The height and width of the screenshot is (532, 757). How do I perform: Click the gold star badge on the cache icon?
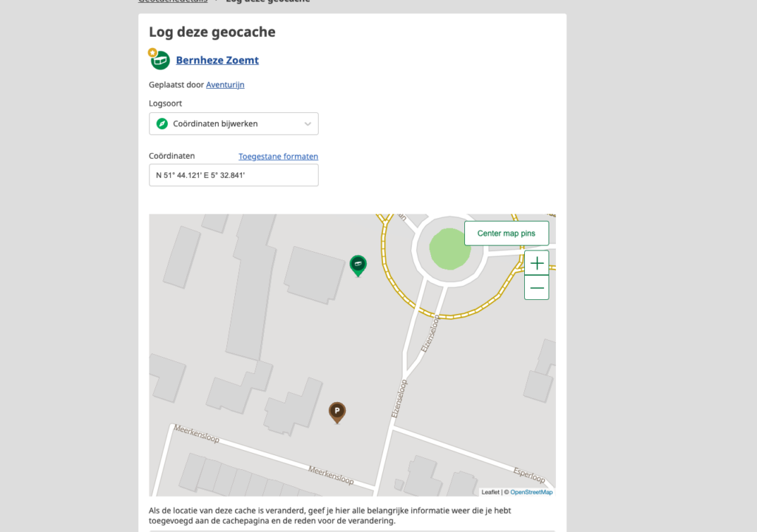click(151, 52)
